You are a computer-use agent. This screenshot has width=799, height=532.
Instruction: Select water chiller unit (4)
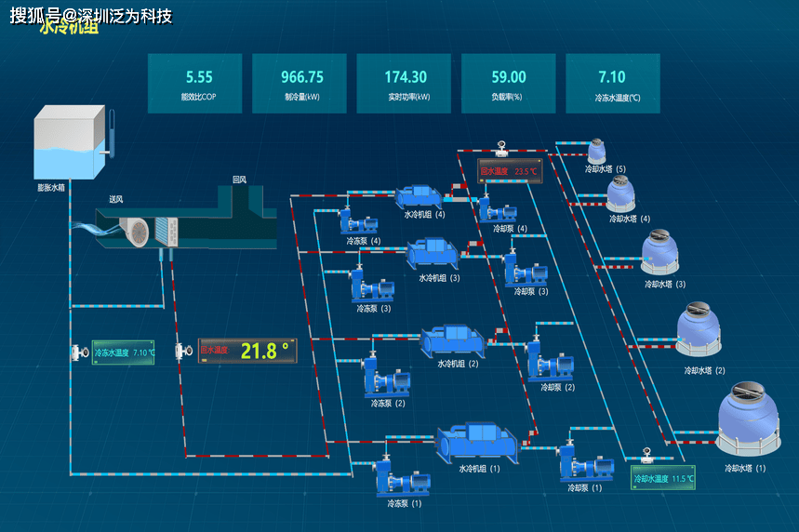coord(419,196)
